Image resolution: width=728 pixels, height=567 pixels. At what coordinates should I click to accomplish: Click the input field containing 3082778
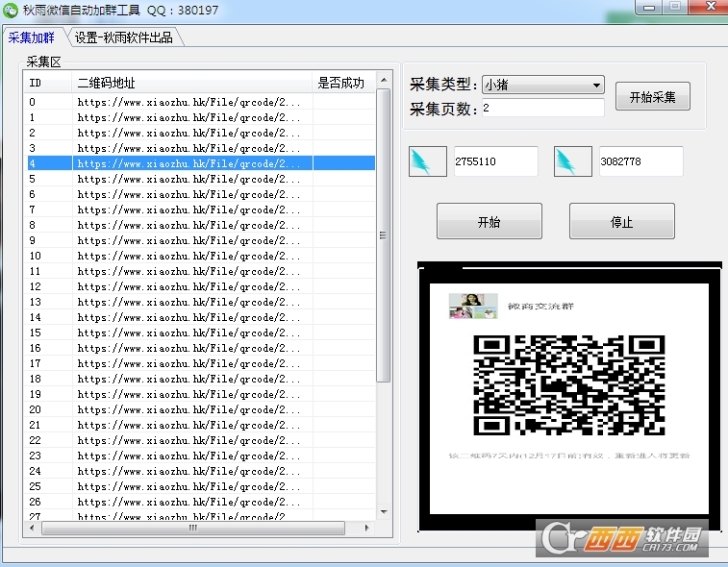point(641,161)
